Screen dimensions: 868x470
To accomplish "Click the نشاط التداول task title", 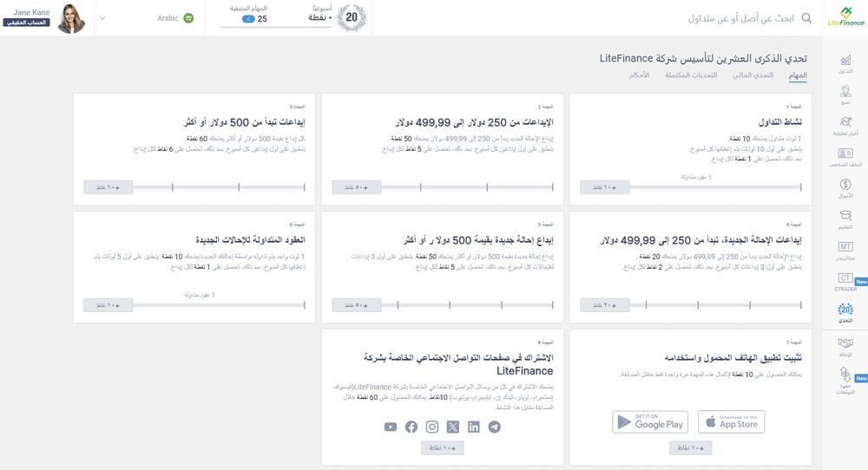I will (x=780, y=122).
